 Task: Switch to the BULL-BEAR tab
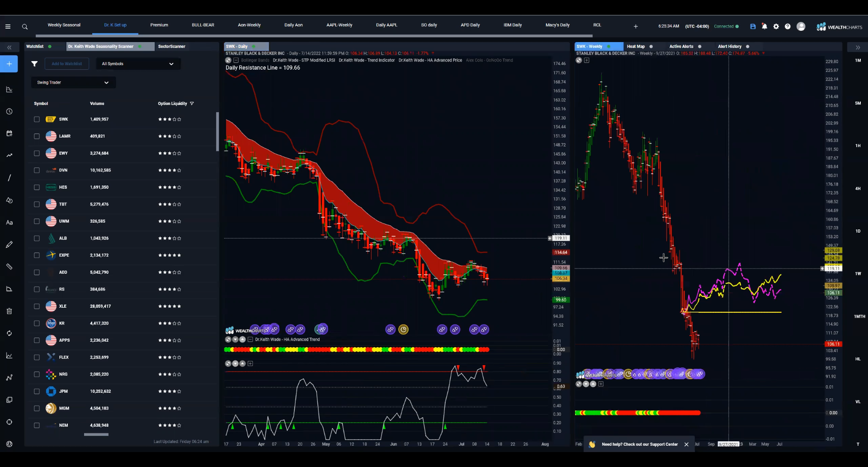pos(203,25)
